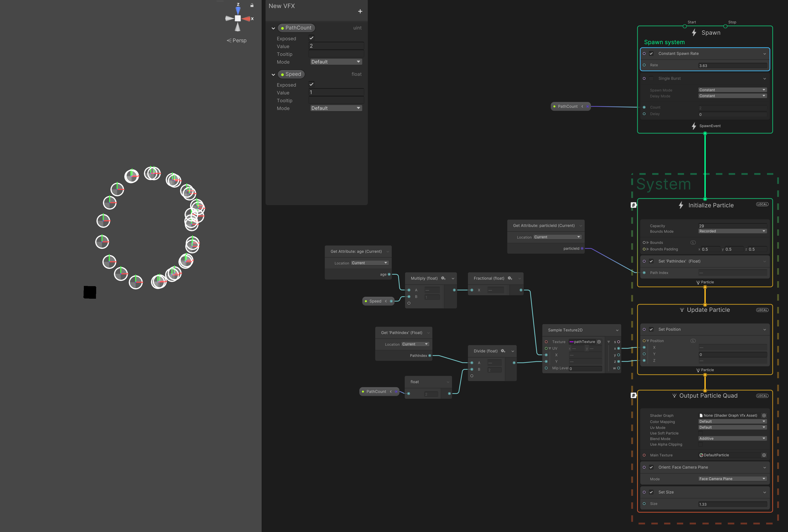The height and width of the screenshot is (532, 788).
Task: Click the 'L' toggle next to Bounds in Initialize Particle
Action: [693, 242]
